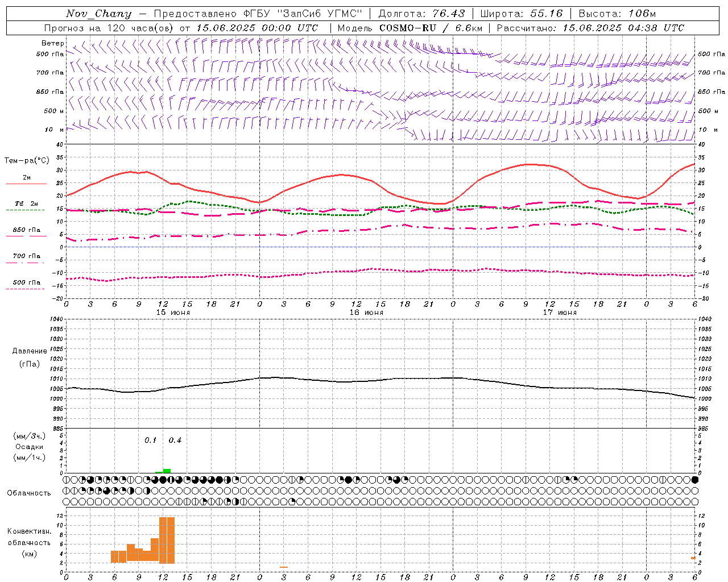Click the Давление panel label
728x582 pixels.
(x=30, y=351)
